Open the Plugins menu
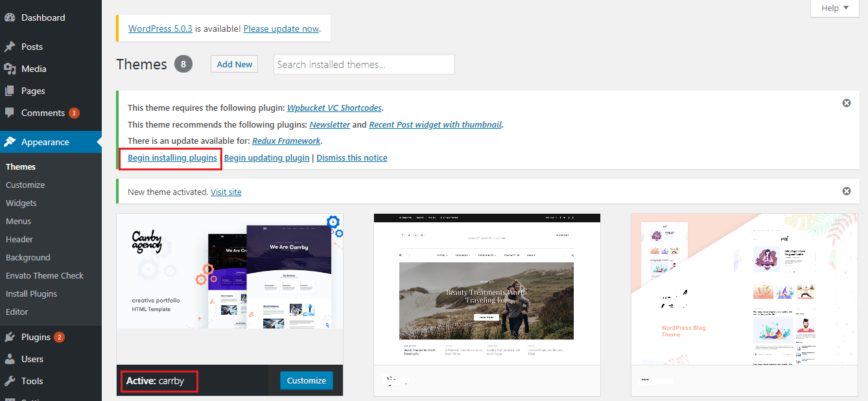 tap(51, 337)
